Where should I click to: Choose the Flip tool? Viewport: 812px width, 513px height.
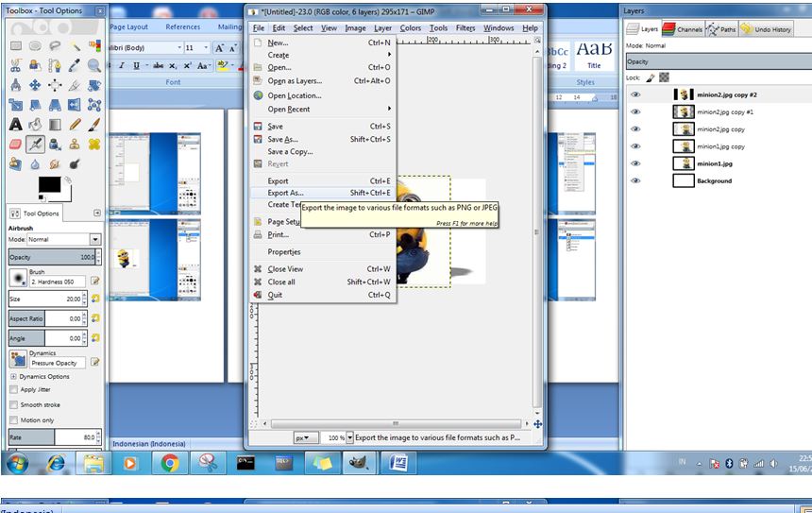tap(75, 105)
